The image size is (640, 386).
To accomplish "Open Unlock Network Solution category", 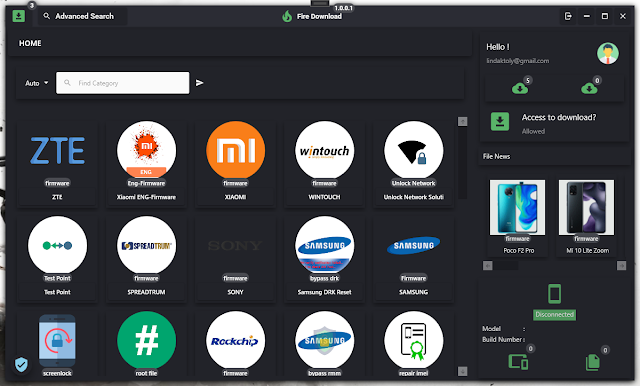I will (413, 163).
